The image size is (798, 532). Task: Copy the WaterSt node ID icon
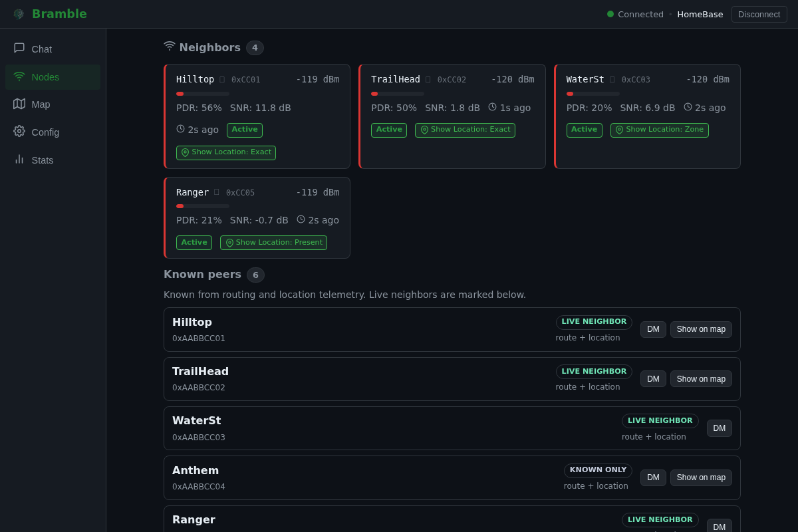coord(612,80)
